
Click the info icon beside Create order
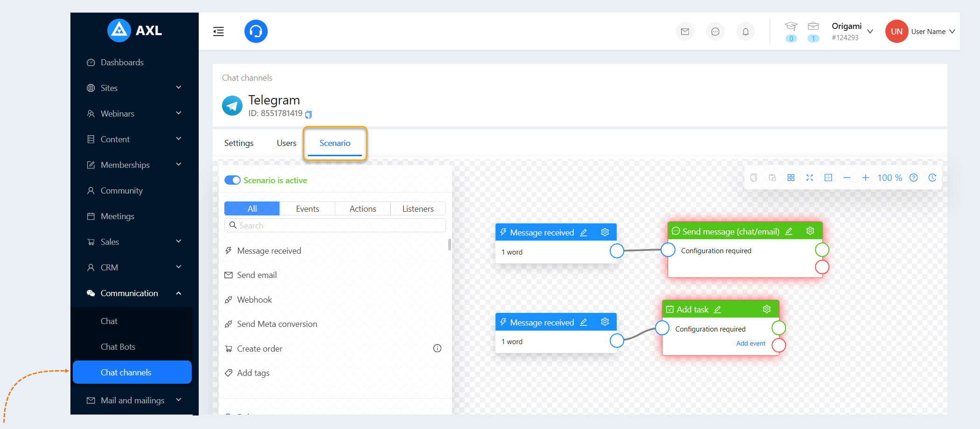[x=437, y=348]
